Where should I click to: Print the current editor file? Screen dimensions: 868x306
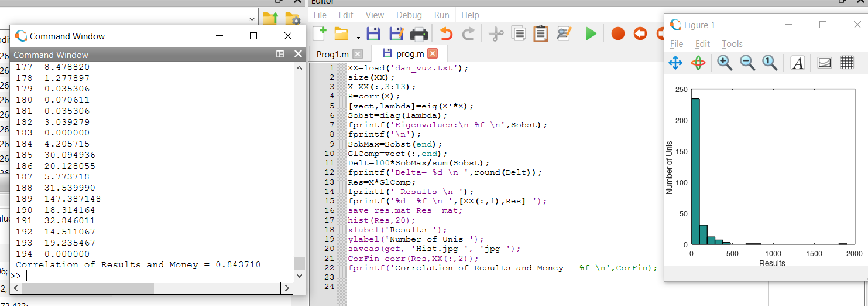pyautogui.click(x=419, y=34)
